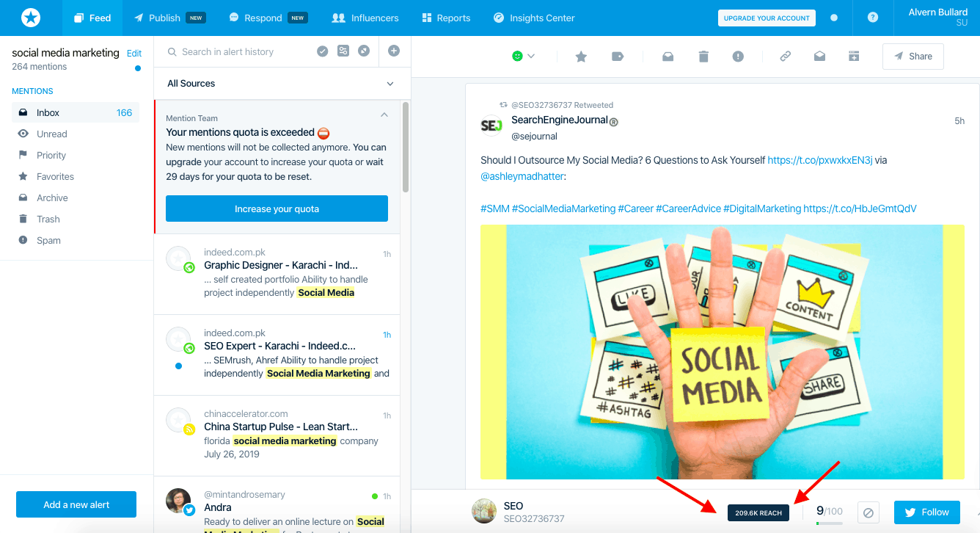Click the plus circle add icon
This screenshot has height=533, width=980.
coord(394,51)
